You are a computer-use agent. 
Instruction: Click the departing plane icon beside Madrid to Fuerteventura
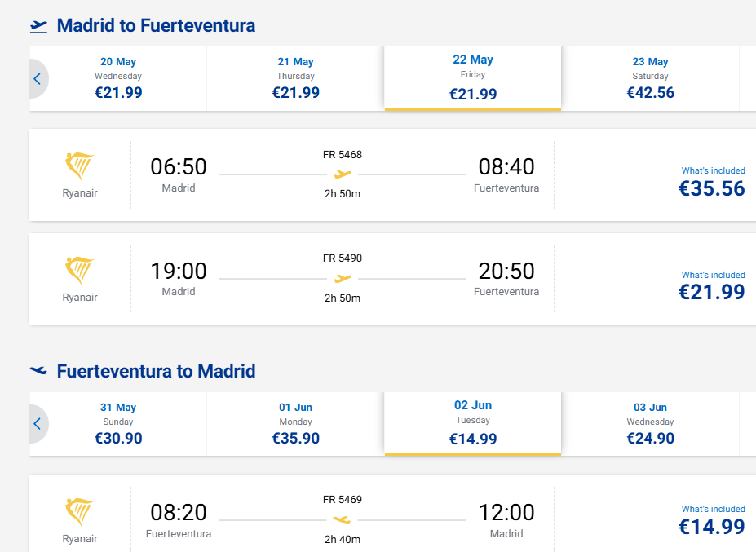tap(38, 26)
